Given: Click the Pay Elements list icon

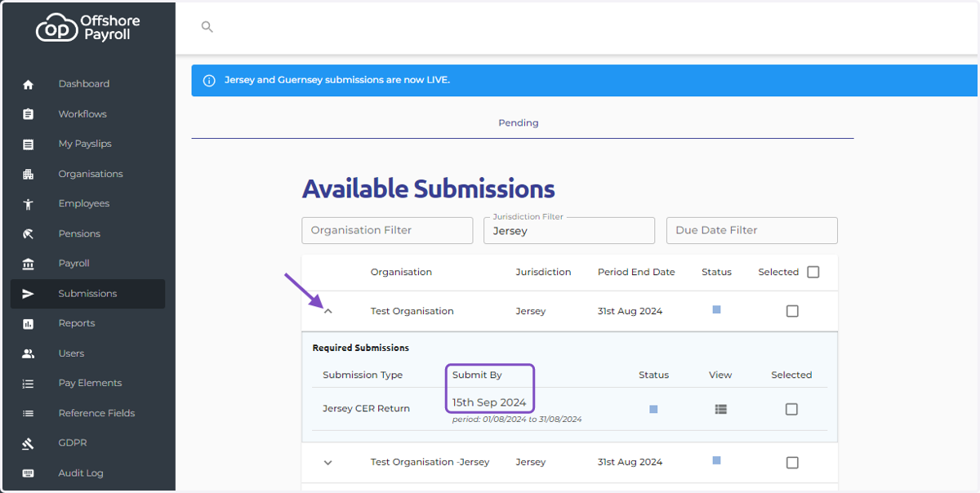Looking at the screenshot, I should 29,384.
